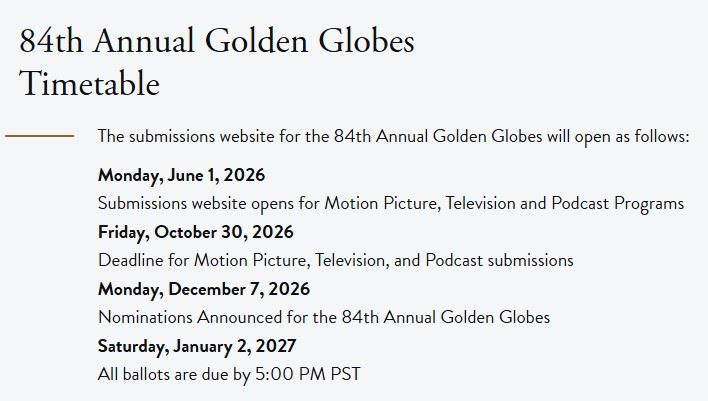
Task: Click the word Timetable in the heading
Action: [89, 84]
